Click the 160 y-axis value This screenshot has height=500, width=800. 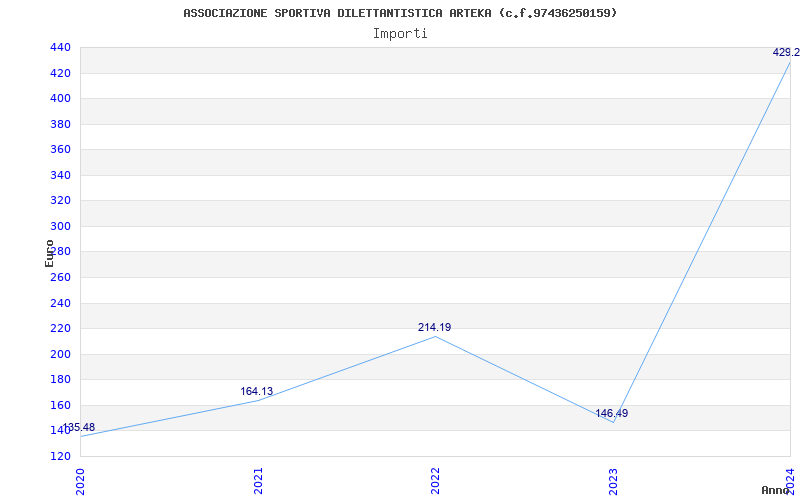point(60,405)
